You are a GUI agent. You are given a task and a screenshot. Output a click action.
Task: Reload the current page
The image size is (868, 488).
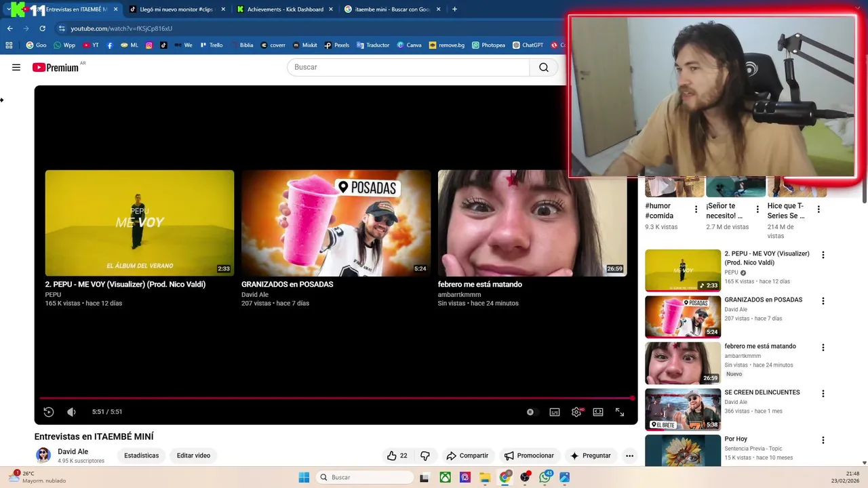[42, 28]
